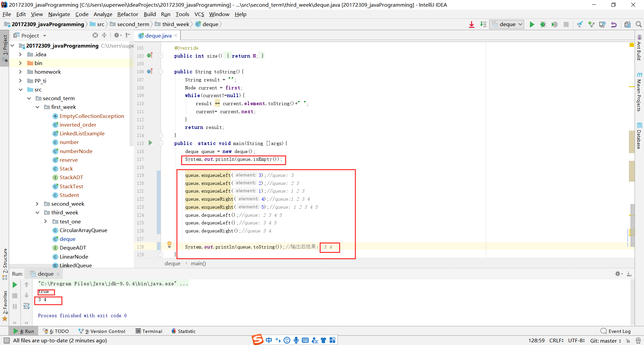Screen dimensions: 644x345
Task: Select the deque.java editor tab
Action: point(158,36)
